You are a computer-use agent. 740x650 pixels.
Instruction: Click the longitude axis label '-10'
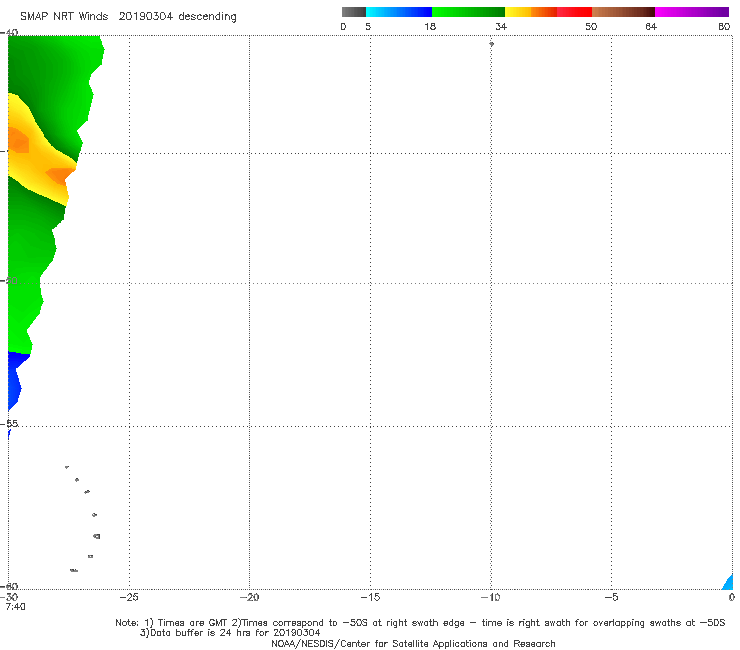[x=490, y=597]
